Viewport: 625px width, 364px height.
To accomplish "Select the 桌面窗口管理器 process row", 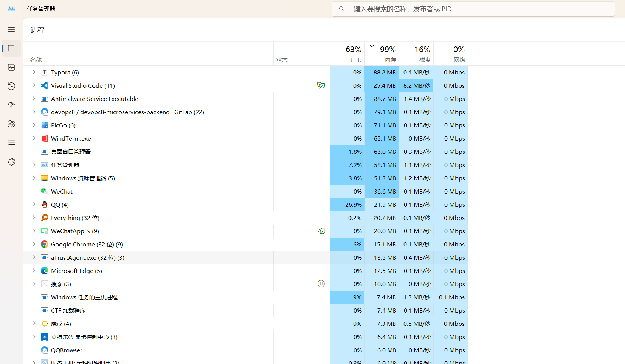I will [246, 152].
